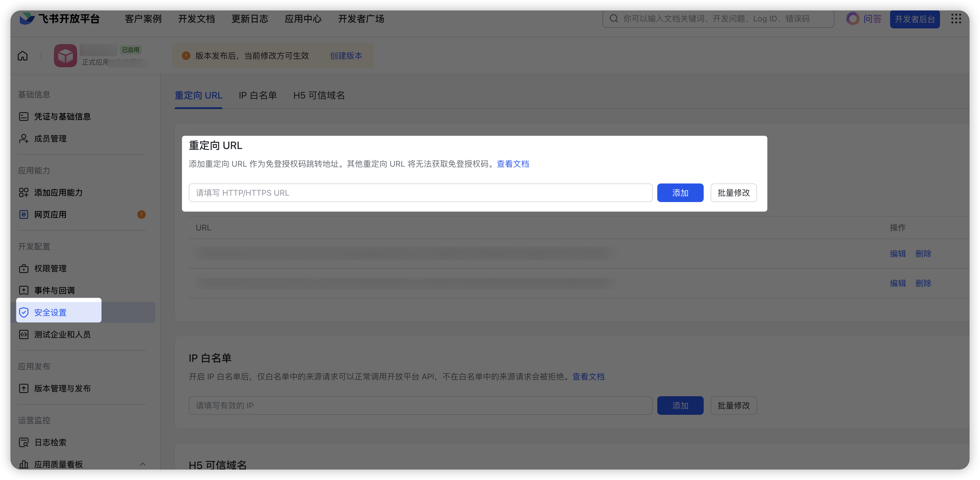Open 日志检索 in the sidebar
The height and width of the screenshot is (480, 980).
click(x=50, y=442)
